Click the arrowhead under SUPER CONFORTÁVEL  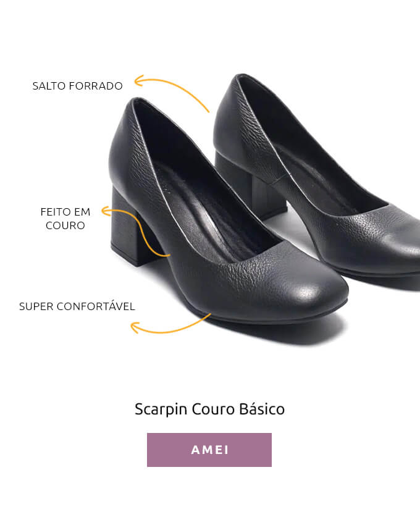click(x=134, y=328)
